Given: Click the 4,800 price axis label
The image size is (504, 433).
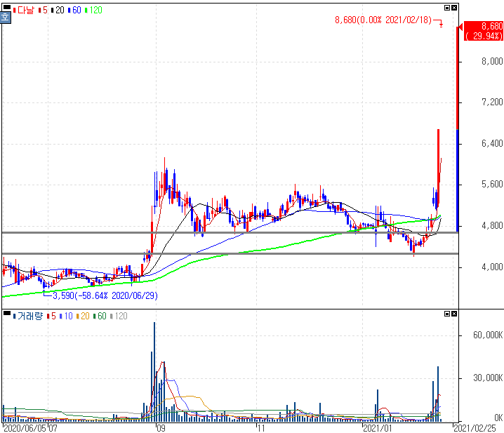Looking at the screenshot, I should click(492, 226).
